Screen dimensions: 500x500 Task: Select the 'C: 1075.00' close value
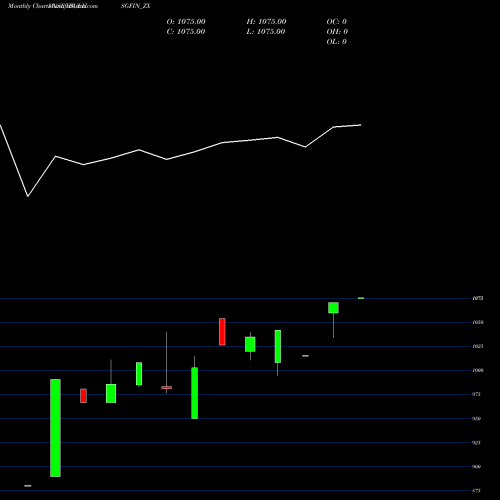pos(186,32)
